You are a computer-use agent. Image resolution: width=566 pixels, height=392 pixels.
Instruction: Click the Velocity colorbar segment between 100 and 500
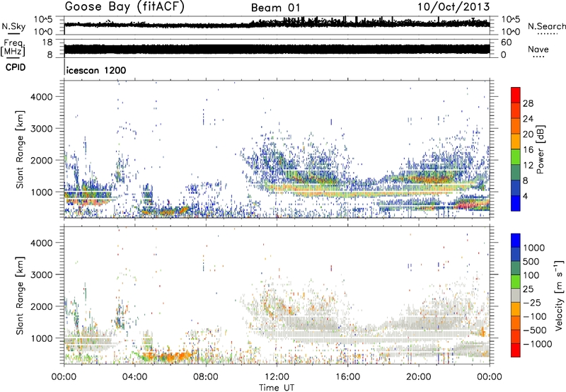(x=516, y=268)
